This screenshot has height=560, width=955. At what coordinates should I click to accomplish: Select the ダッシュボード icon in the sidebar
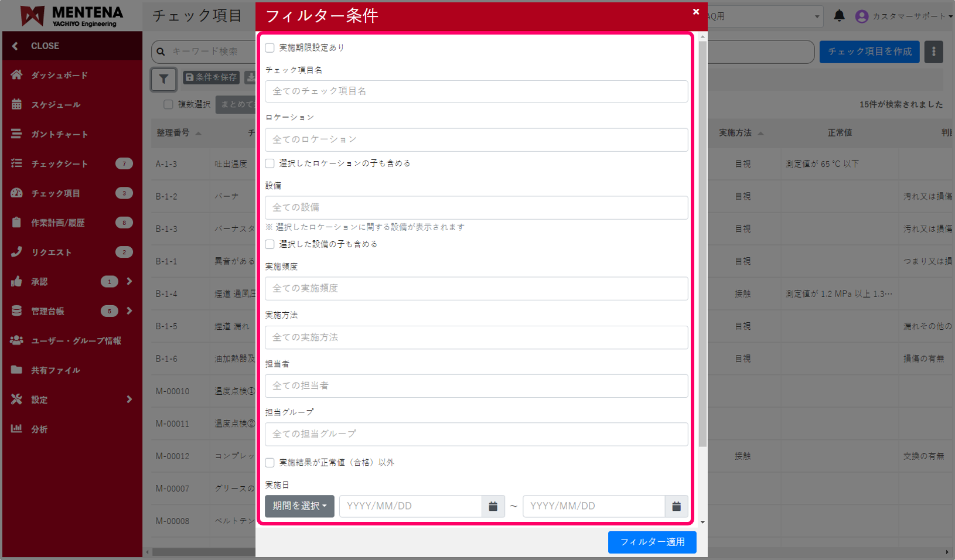click(x=16, y=75)
